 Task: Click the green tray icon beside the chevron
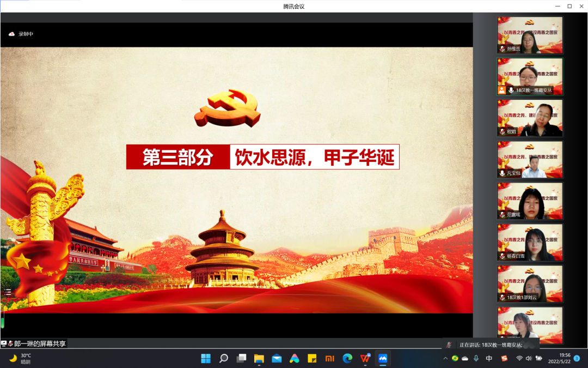[x=455, y=358]
